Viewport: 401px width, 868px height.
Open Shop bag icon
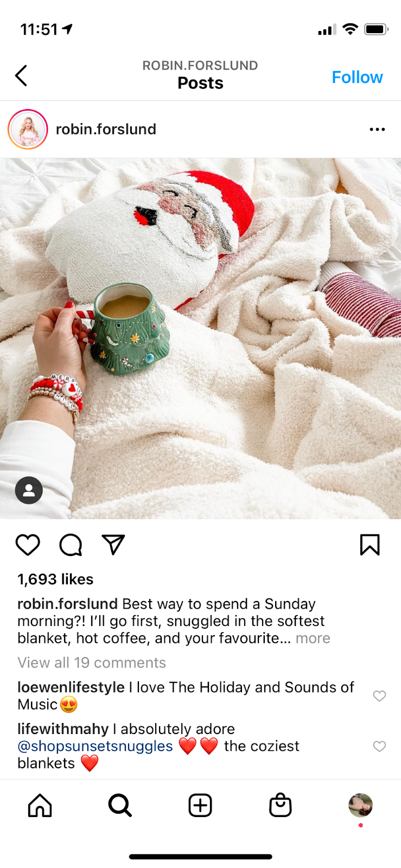click(281, 805)
